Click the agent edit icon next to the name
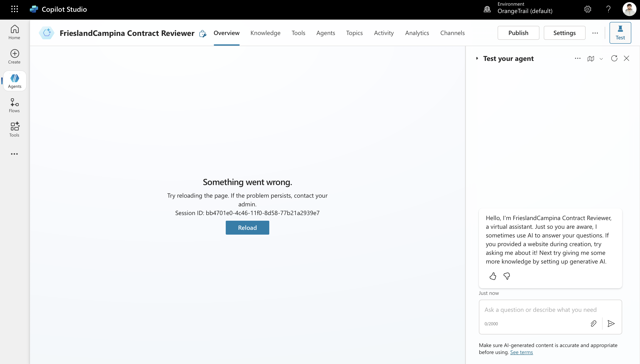Viewport: 640px width, 364px height. pos(203,33)
